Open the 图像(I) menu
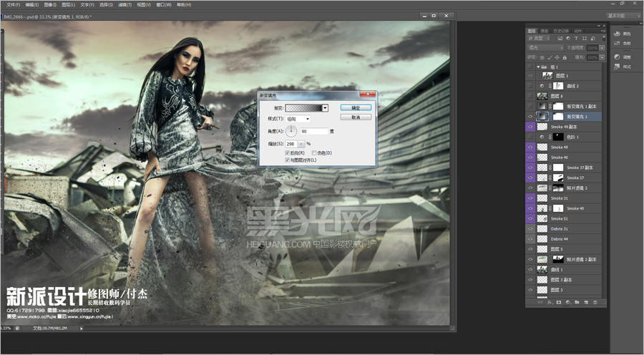This screenshot has height=355, width=644. [x=49, y=5]
